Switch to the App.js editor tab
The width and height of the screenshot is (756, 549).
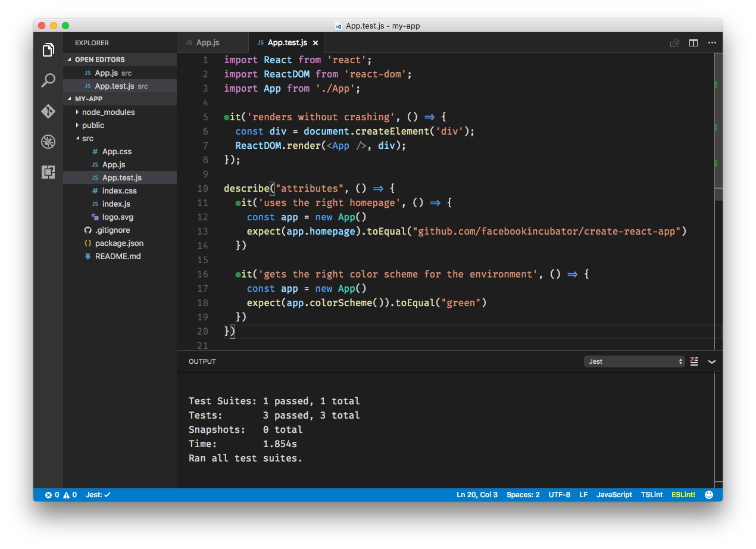click(x=208, y=43)
